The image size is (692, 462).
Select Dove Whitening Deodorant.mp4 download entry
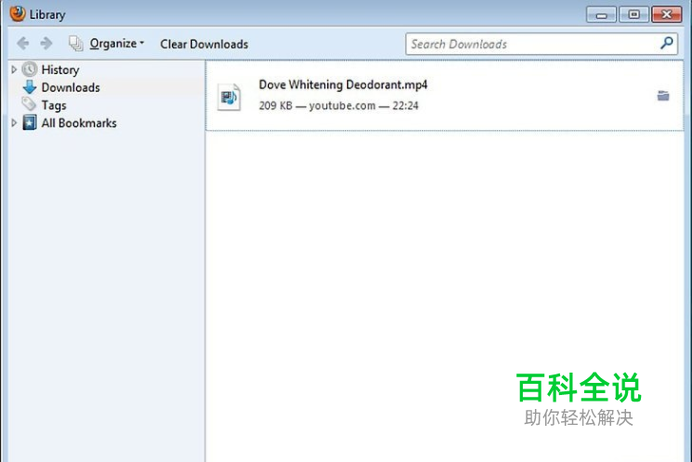[444, 95]
